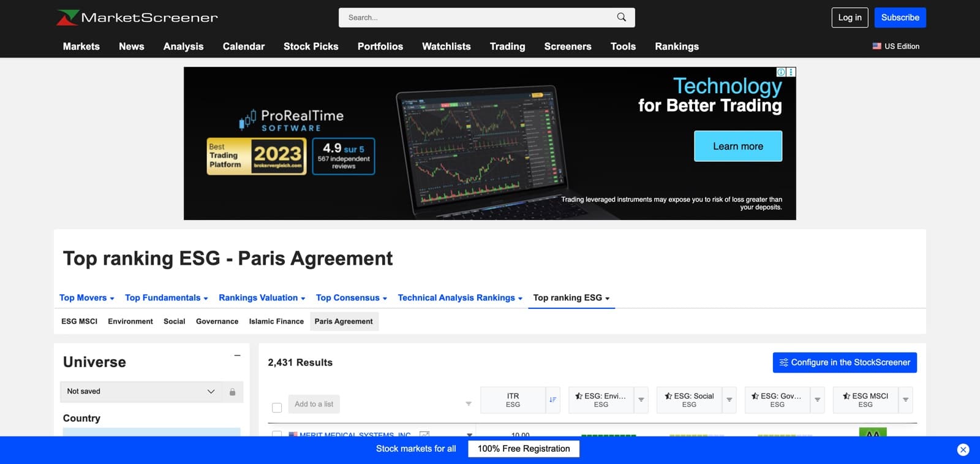Viewport: 980px width, 464px height.
Task: Open the Analysis menu
Action: [183, 46]
